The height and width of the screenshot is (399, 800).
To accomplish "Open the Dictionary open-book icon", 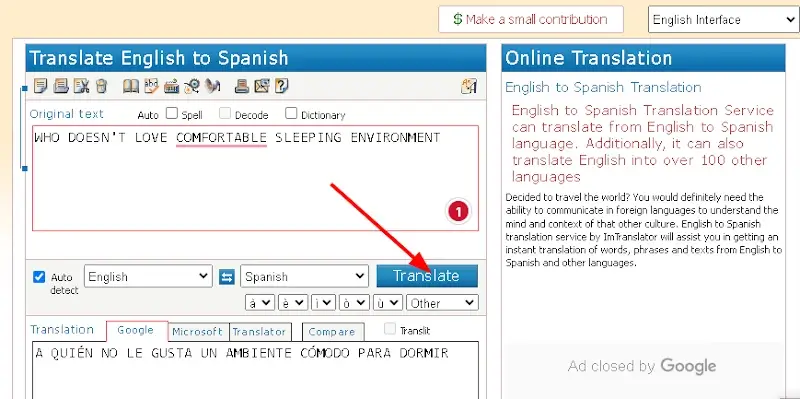I will 131,85.
